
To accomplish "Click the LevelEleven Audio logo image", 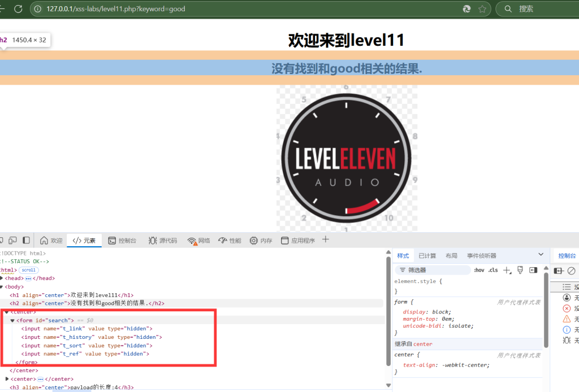I will click(x=347, y=158).
